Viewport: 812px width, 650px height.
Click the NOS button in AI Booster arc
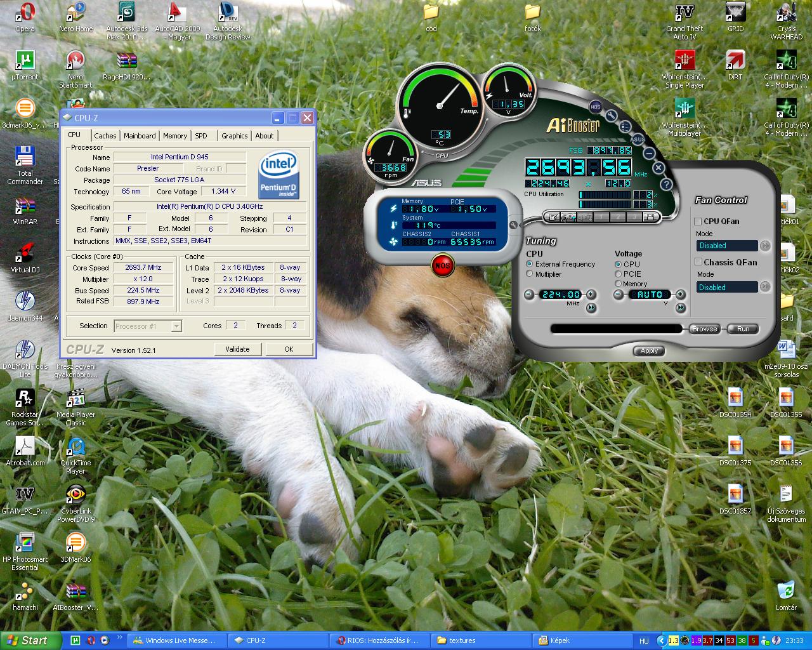pyautogui.click(x=595, y=107)
